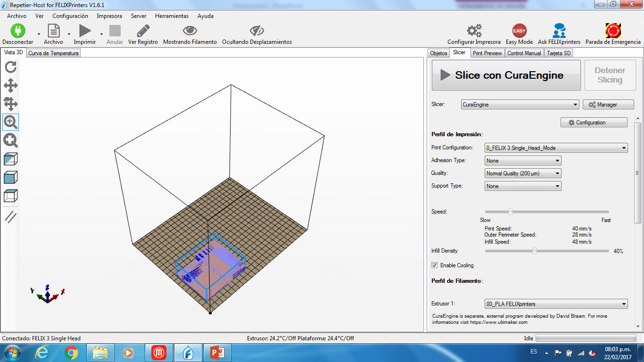Switch to Easy Mode red icon
The width and height of the screenshot is (644, 362).
519,31
